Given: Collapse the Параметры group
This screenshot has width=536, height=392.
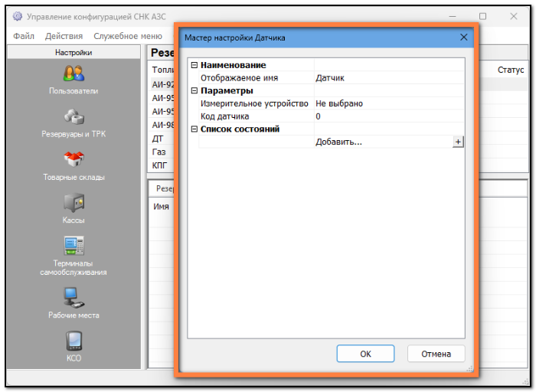Looking at the screenshot, I should click(x=194, y=90).
